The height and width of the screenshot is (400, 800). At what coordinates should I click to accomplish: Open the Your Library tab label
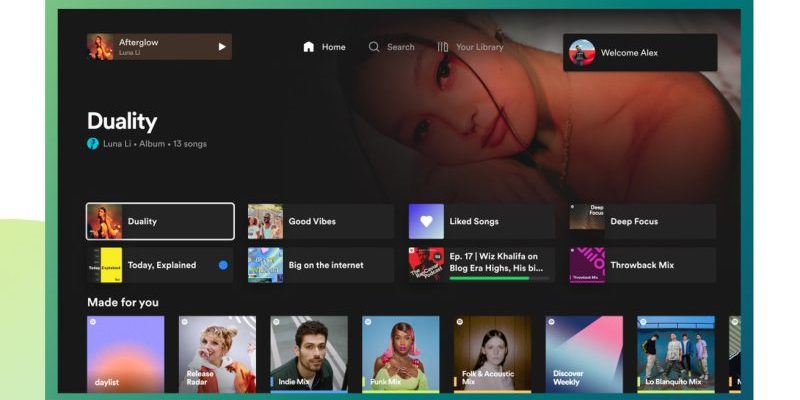(480, 47)
